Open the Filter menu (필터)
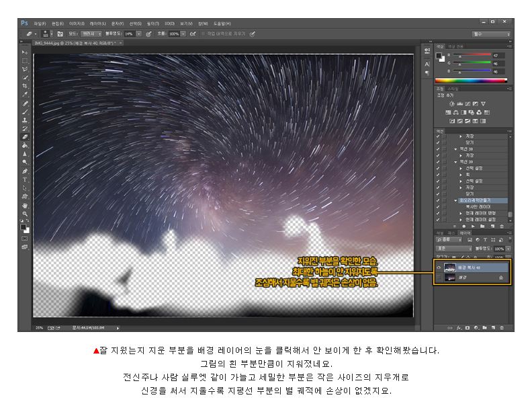This screenshot has width=532, height=414. (x=153, y=24)
